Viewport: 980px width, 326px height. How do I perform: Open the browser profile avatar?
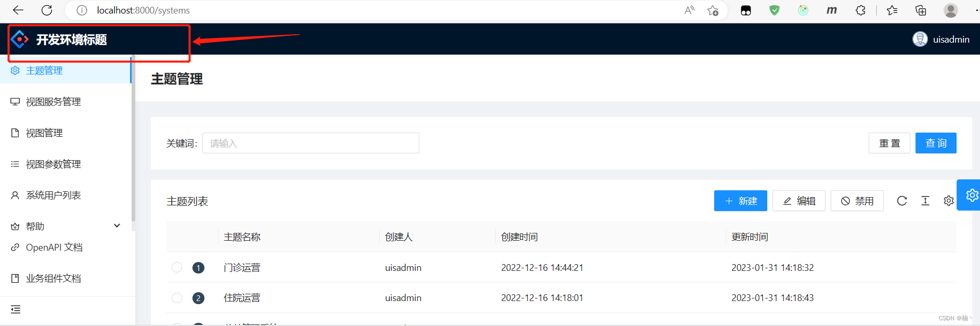(x=951, y=10)
